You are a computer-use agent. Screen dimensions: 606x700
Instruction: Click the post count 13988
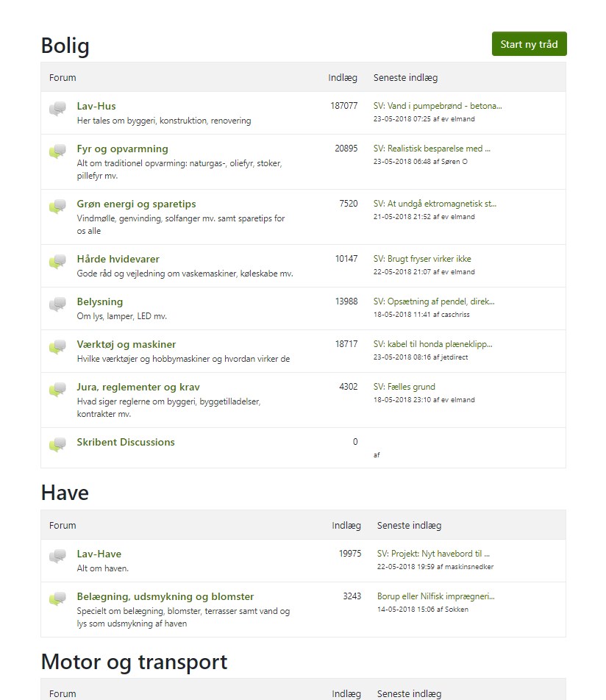coord(346,301)
